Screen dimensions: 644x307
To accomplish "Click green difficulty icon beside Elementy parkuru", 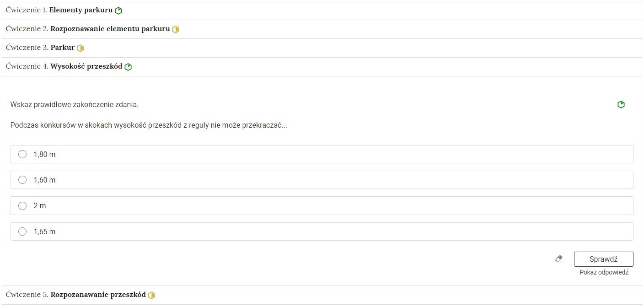I will click(x=118, y=11).
